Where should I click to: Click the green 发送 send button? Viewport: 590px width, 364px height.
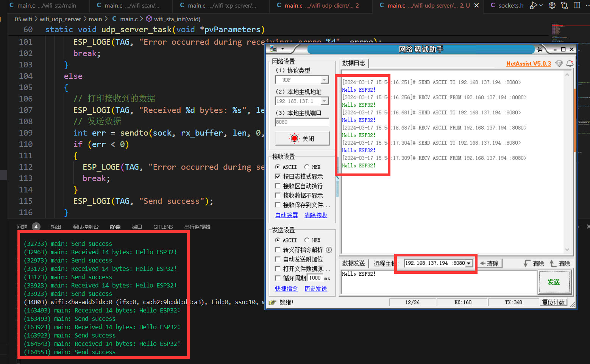554,282
